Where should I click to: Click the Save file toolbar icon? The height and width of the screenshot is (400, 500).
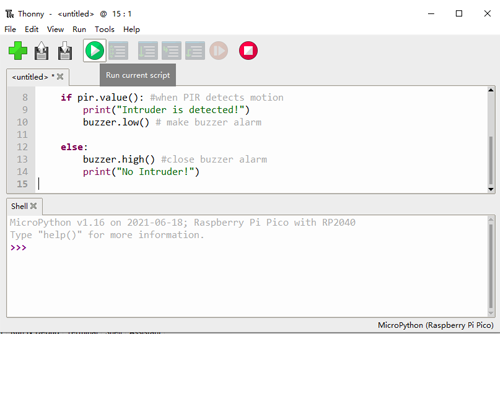tap(65, 51)
